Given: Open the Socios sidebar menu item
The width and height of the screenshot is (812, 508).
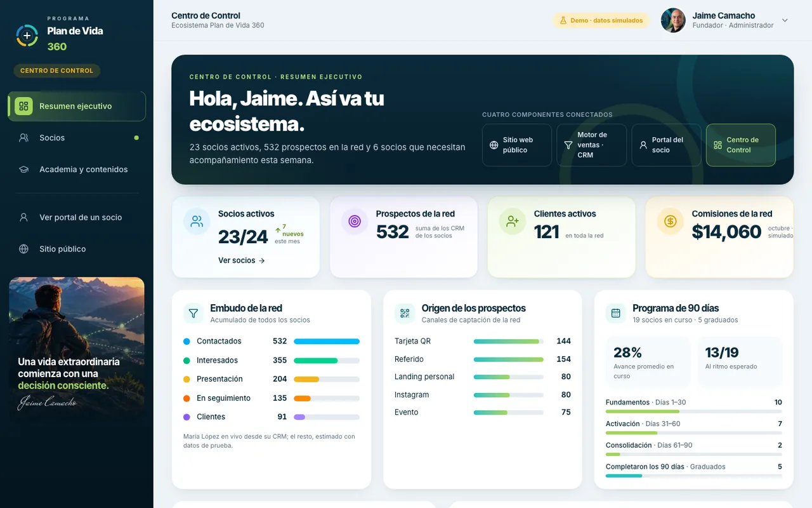Looking at the screenshot, I should [x=77, y=138].
